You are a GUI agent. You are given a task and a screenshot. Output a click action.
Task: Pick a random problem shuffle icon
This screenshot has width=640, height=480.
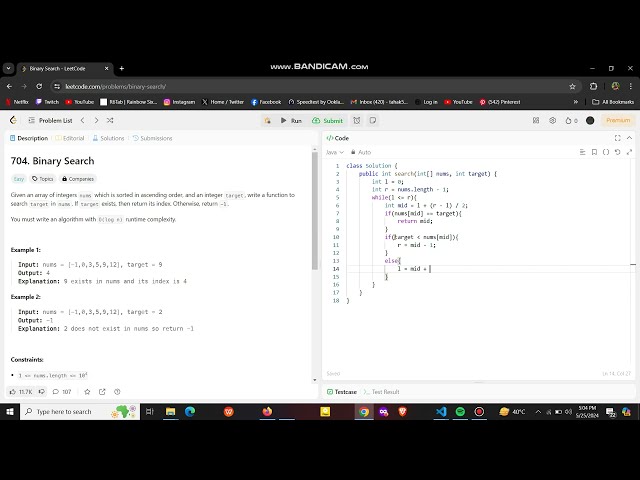(x=110, y=120)
